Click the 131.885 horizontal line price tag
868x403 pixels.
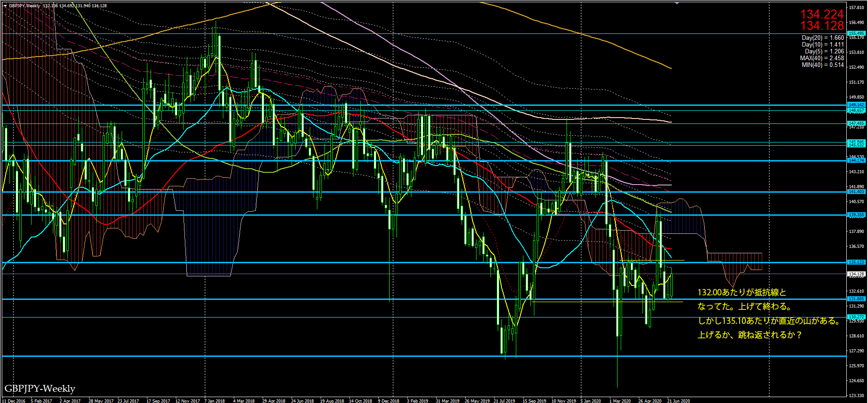[856, 299]
